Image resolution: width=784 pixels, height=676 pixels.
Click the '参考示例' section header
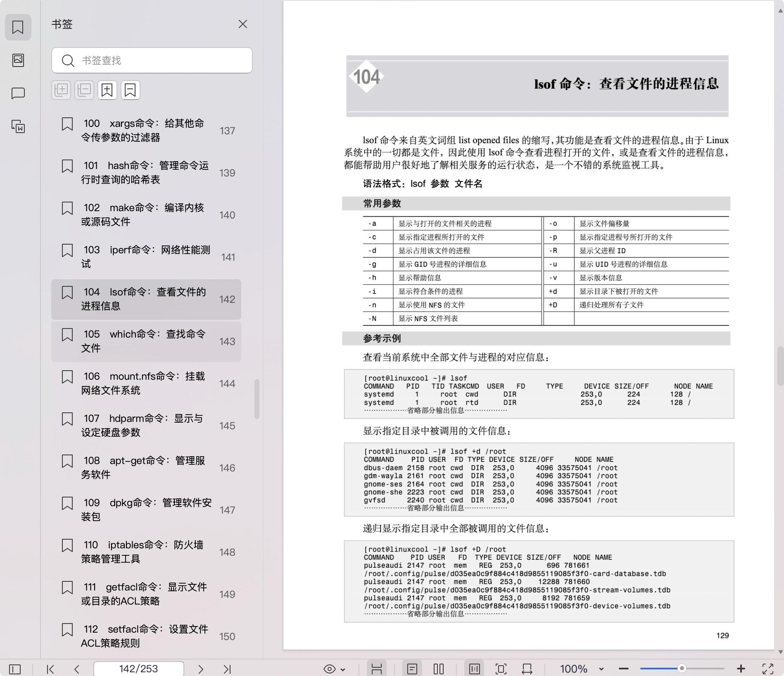pyautogui.click(x=382, y=338)
